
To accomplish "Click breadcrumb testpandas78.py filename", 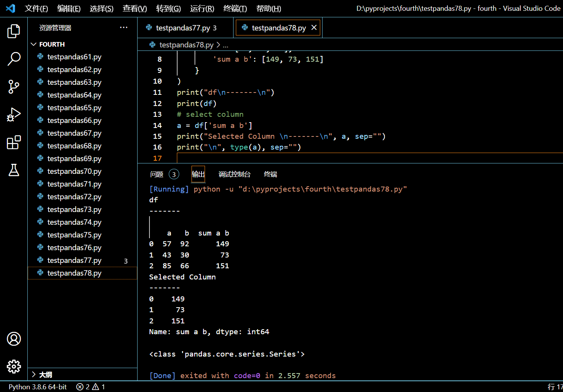I will click(187, 45).
